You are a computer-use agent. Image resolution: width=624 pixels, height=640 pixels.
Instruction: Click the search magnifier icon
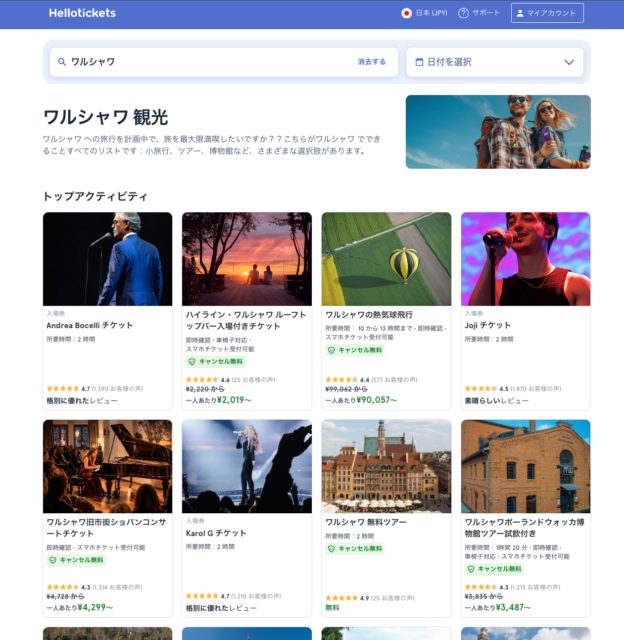pos(62,62)
